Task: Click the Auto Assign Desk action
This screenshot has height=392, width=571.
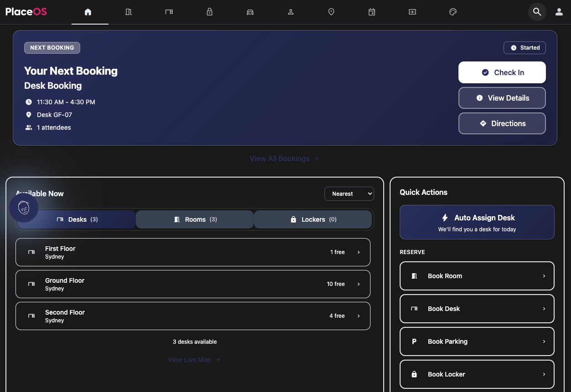Action: point(477,222)
